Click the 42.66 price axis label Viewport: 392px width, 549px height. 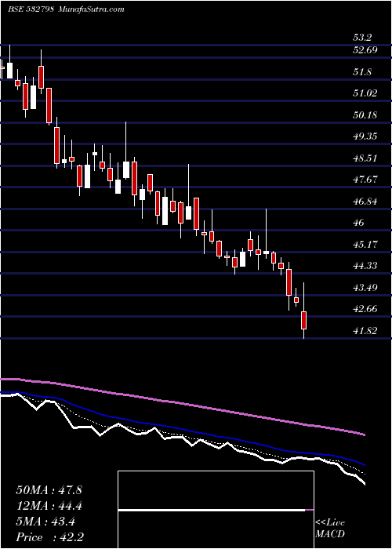tap(365, 309)
